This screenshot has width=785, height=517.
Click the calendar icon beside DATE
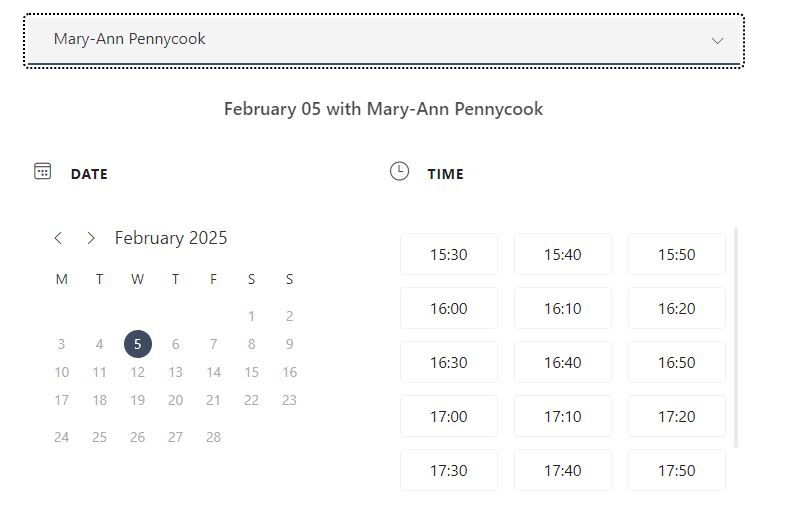[43, 171]
